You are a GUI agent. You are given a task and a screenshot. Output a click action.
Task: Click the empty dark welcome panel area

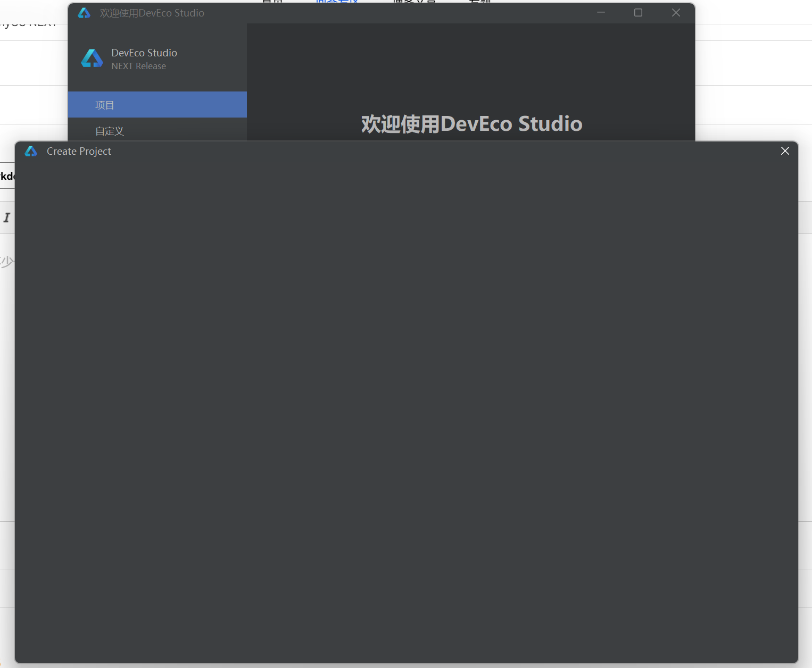point(471,69)
